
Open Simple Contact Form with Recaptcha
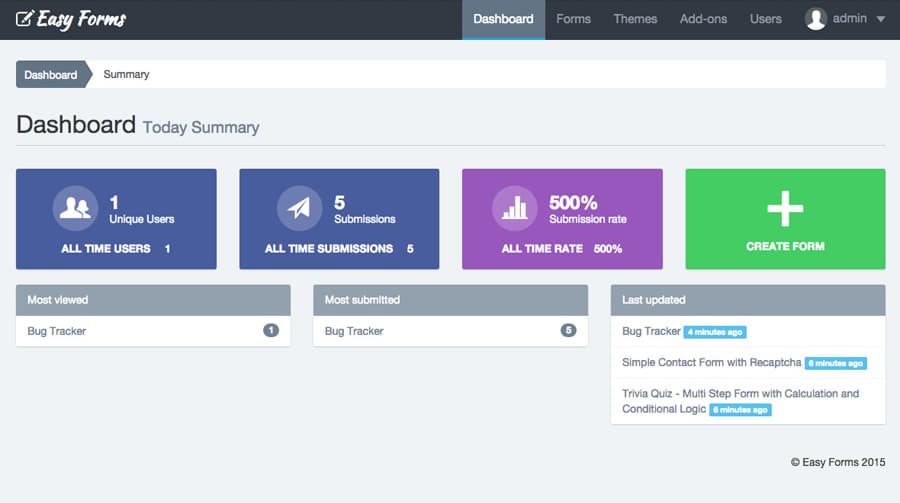click(711, 362)
